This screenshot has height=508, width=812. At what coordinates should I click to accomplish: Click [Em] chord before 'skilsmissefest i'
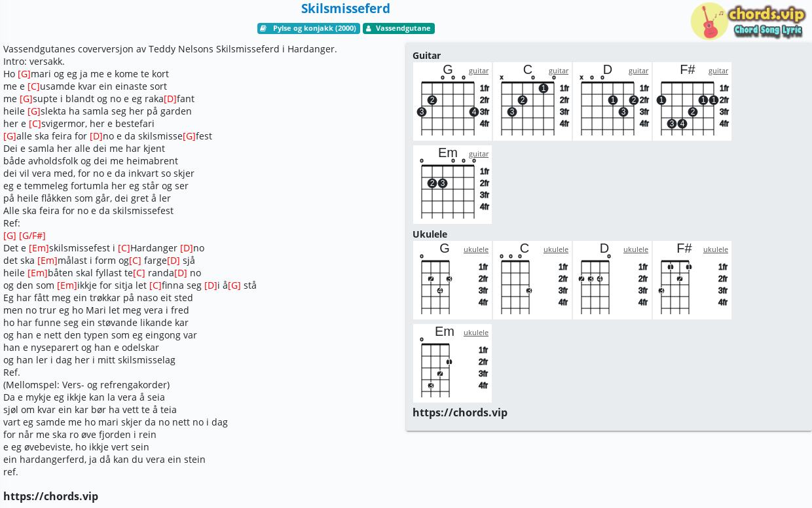(x=39, y=248)
